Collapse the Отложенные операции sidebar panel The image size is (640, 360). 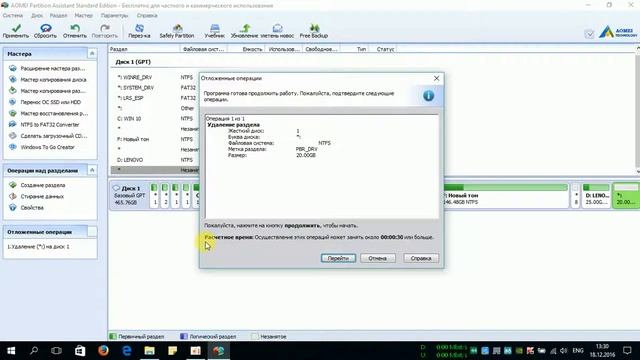92,231
